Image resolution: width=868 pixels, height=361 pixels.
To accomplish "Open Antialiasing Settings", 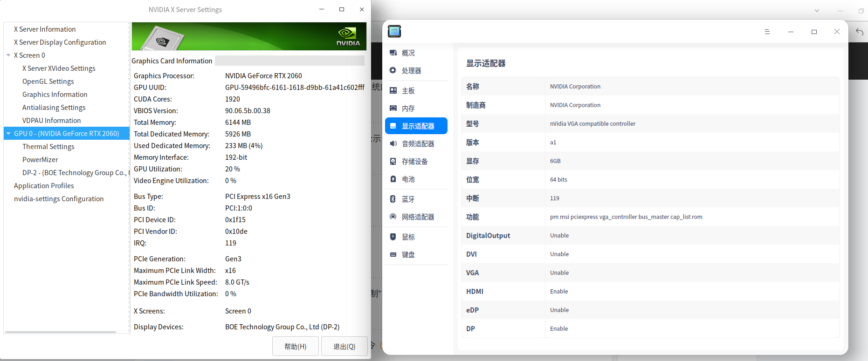I will [x=54, y=108].
